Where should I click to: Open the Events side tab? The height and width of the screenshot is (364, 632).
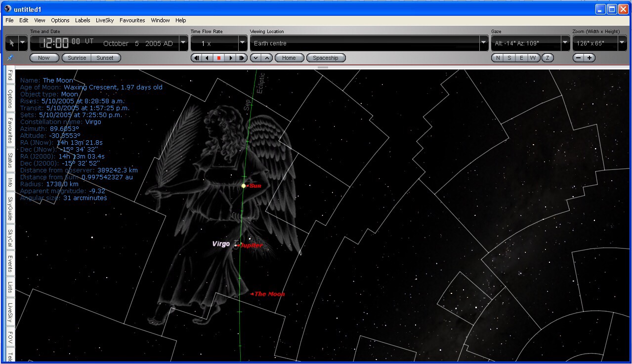click(x=10, y=264)
